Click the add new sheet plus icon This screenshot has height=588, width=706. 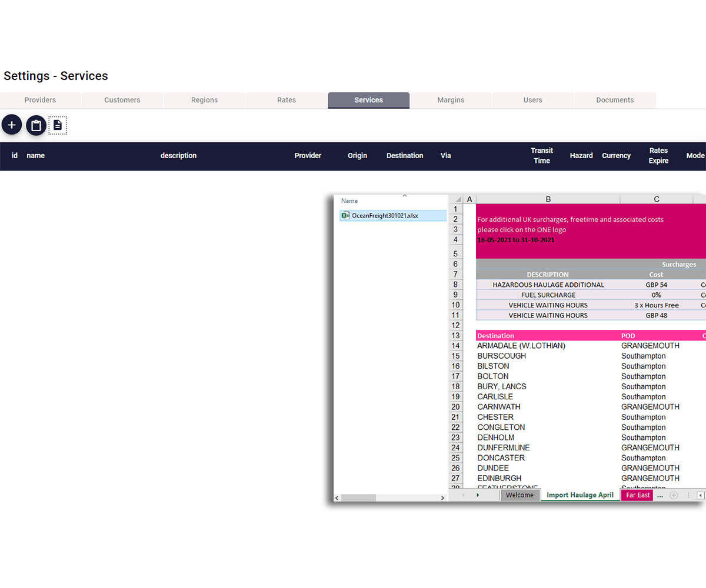point(674,495)
